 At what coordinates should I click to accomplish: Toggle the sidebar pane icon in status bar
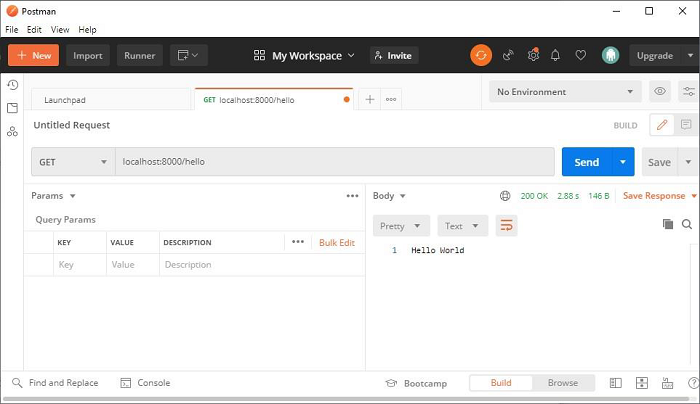(x=616, y=383)
